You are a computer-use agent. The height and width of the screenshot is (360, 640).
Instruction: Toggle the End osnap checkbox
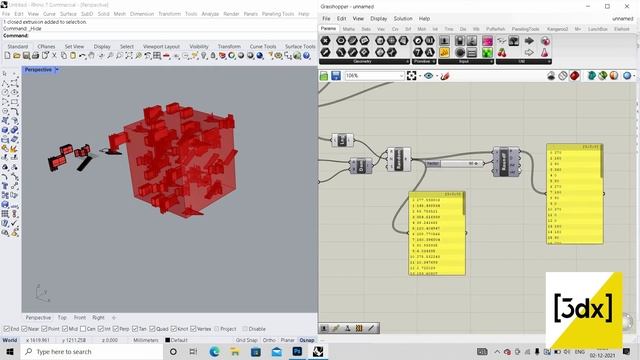point(7,329)
